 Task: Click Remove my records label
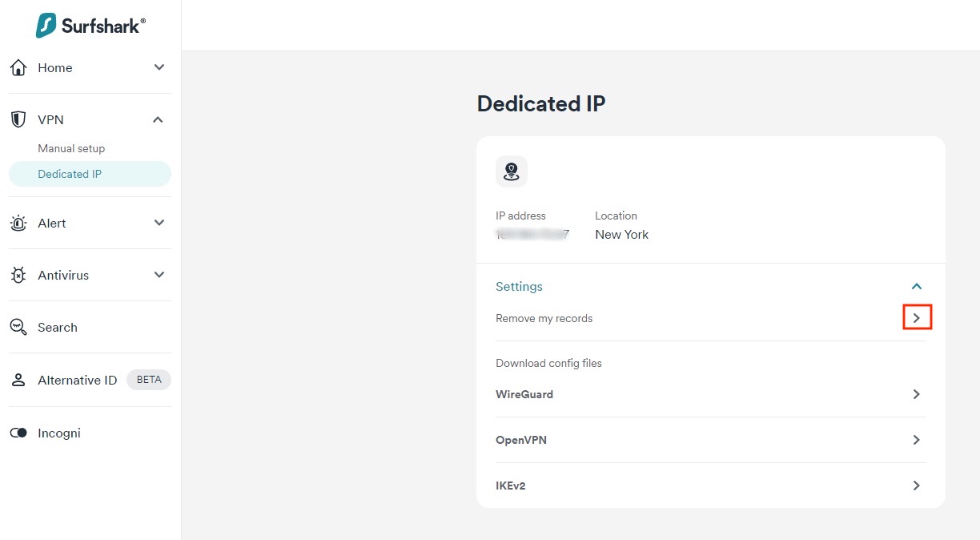[x=544, y=318]
